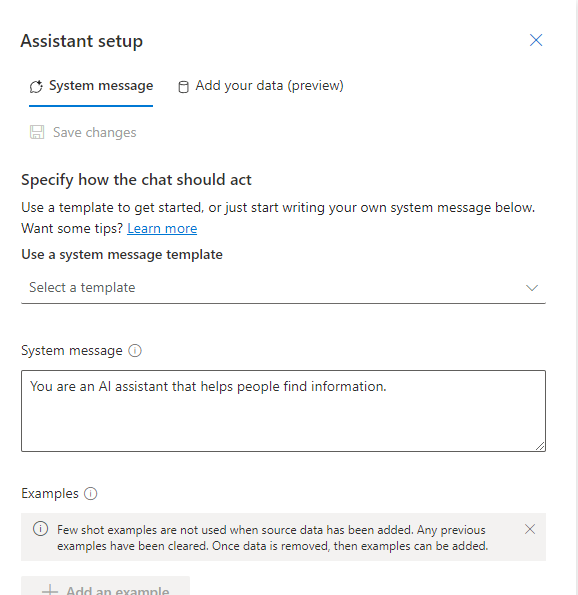Close the Assistant setup panel
Viewport: 578px width, 595px height.
(x=536, y=40)
